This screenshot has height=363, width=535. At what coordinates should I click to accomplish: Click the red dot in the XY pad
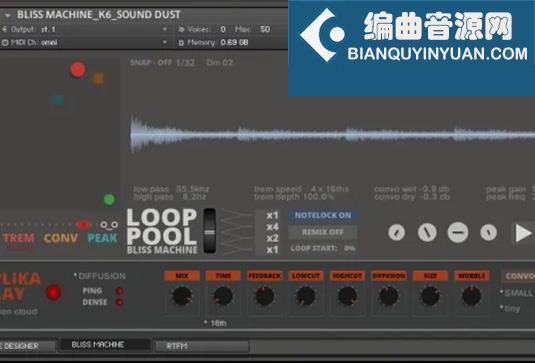[77, 70]
